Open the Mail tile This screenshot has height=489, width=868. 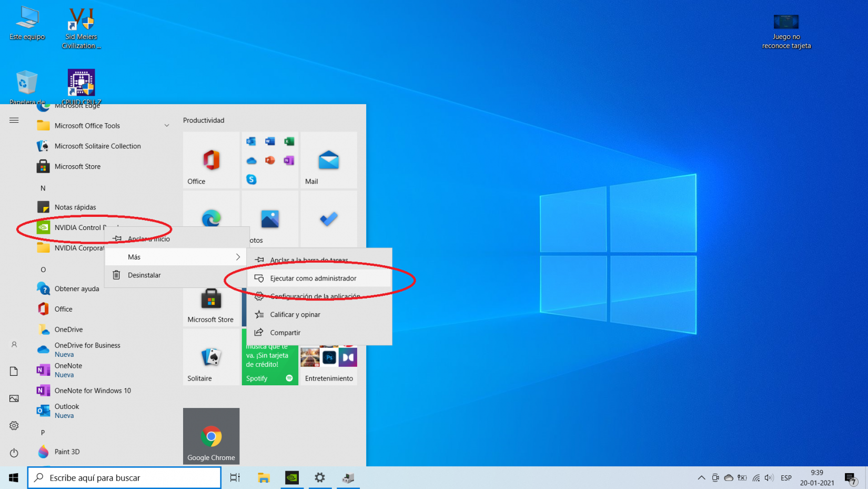[x=329, y=160]
